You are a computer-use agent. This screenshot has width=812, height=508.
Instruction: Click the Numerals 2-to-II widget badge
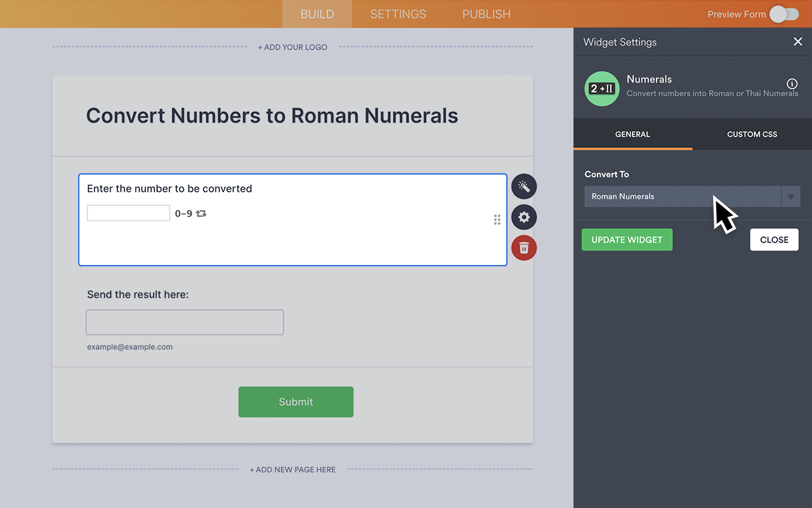point(601,89)
